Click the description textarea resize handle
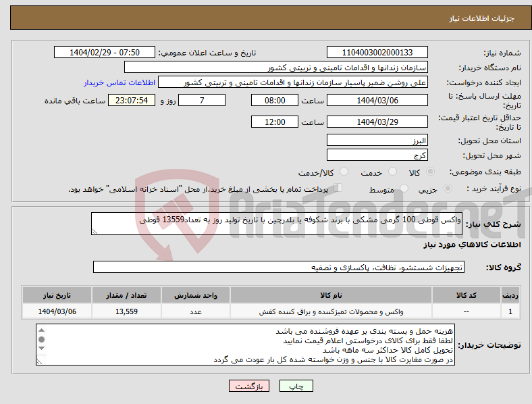Image resolution: width=532 pixels, height=404 pixels. pyautogui.click(x=95, y=232)
